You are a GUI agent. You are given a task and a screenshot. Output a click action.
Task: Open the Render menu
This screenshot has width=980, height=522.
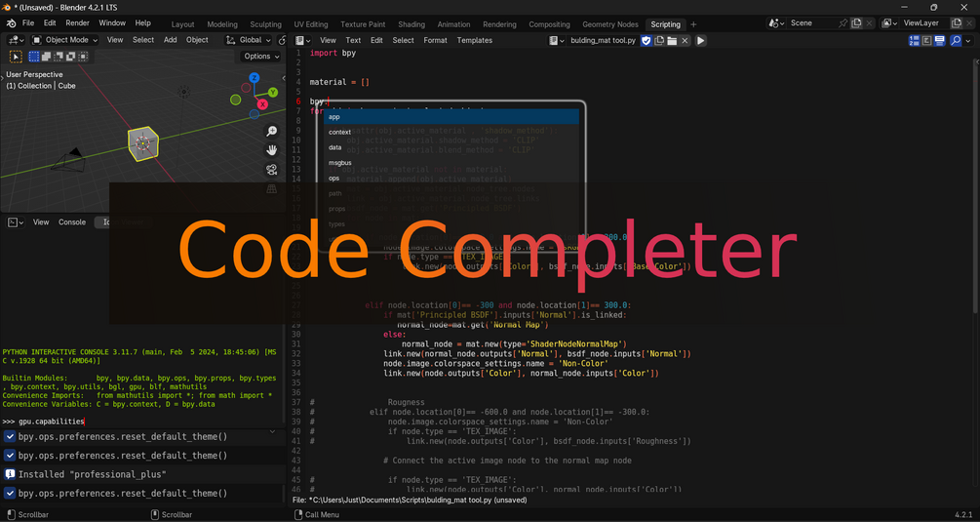point(77,23)
